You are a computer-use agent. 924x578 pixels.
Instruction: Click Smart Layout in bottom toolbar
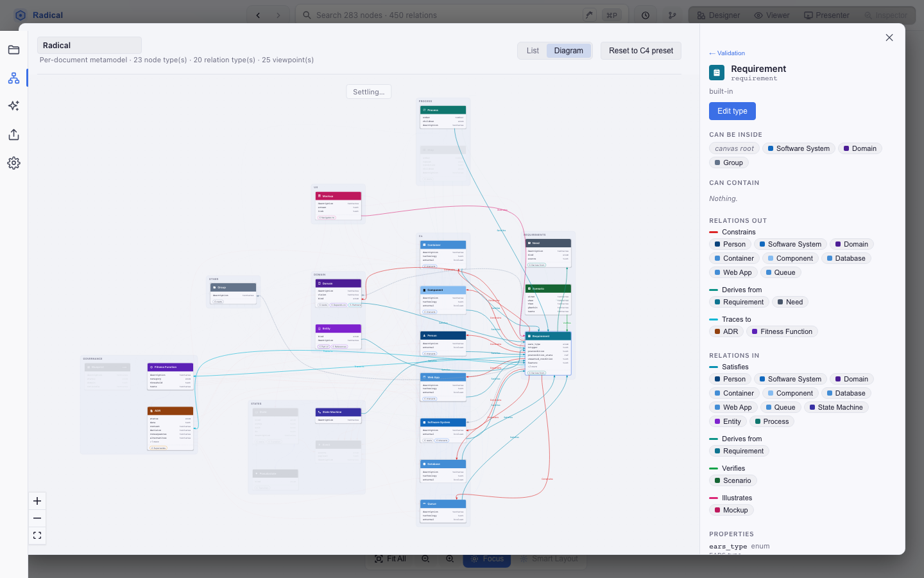click(549, 559)
